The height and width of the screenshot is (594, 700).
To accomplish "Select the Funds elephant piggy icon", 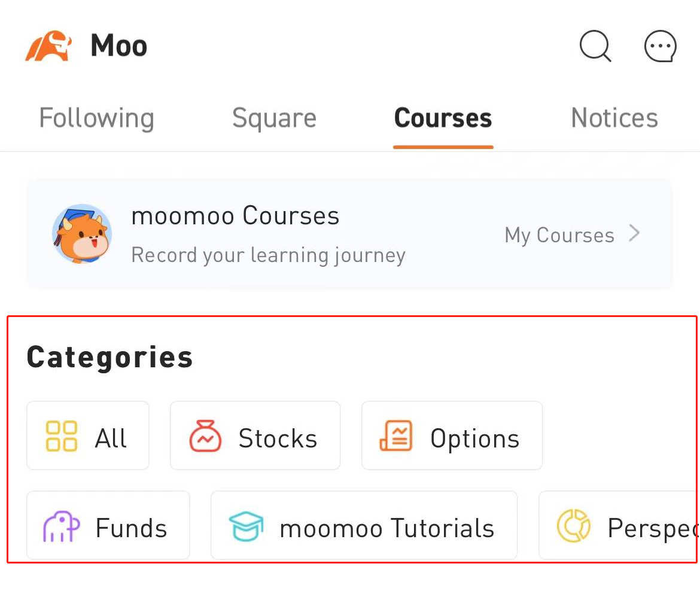I will tap(61, 526).
